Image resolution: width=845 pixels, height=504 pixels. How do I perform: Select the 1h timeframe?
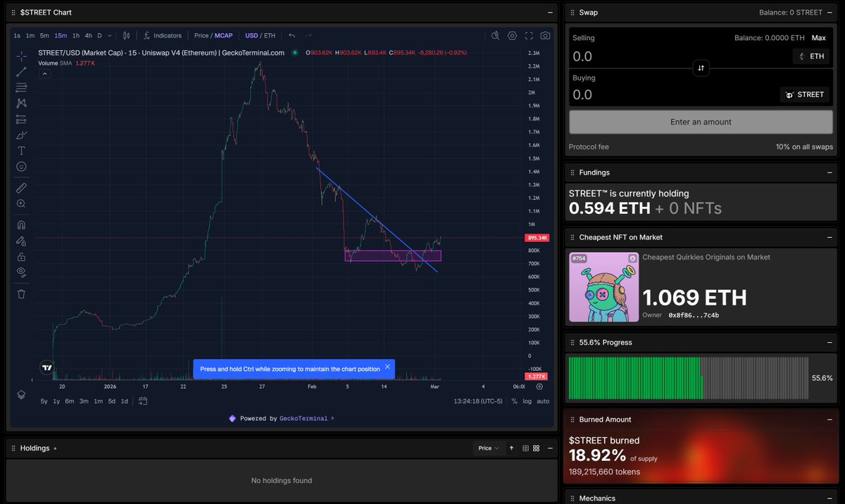coord(76,35)
